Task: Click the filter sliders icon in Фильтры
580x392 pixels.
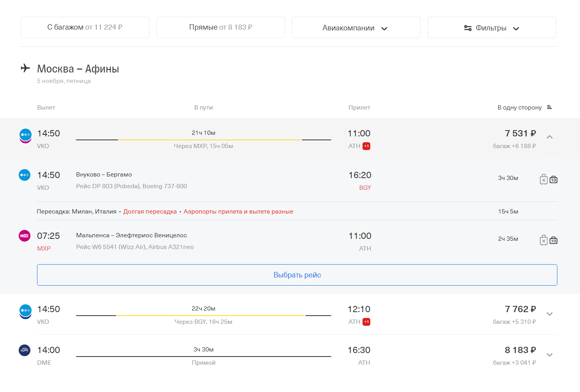Action: point(468,28)
